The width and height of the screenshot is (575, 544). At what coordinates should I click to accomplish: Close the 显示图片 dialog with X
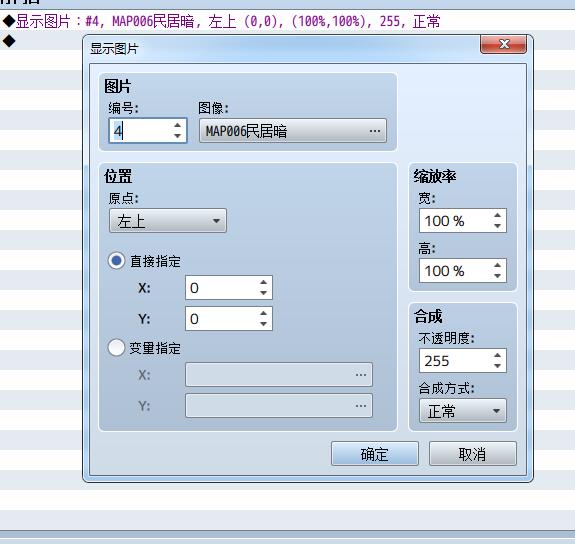[503, 44]
